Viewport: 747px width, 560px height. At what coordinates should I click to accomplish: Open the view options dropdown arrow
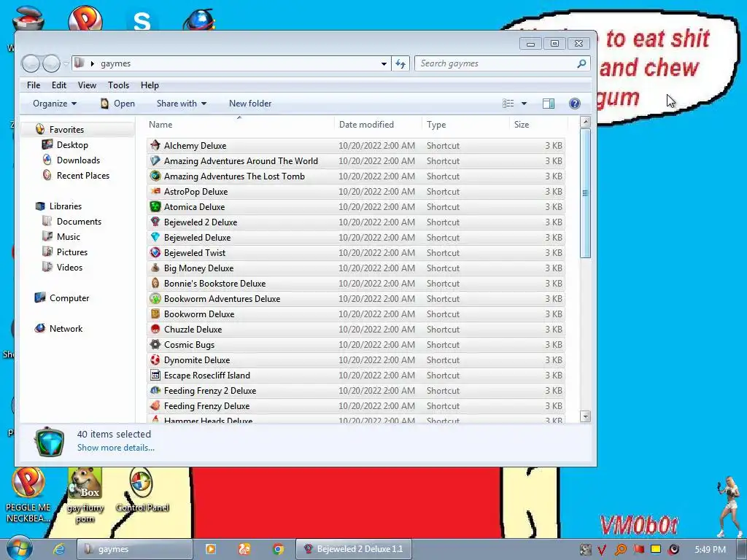click(524, 104)
